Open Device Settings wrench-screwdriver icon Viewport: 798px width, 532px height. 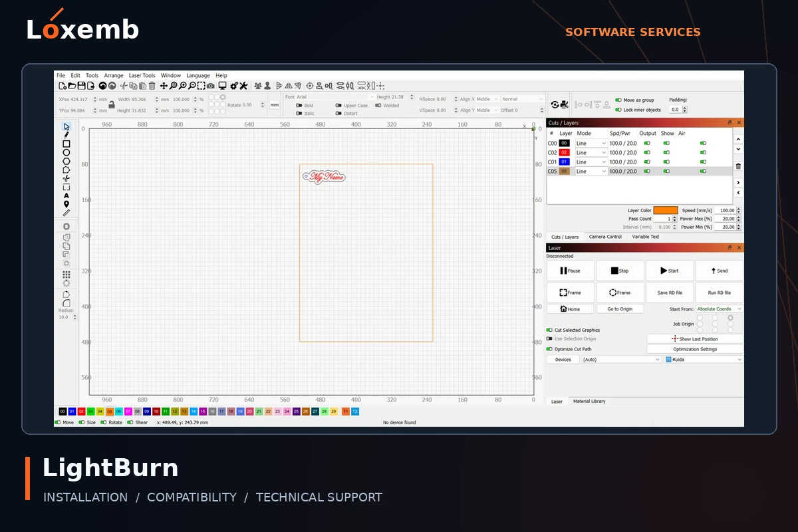tap(244, 86)
